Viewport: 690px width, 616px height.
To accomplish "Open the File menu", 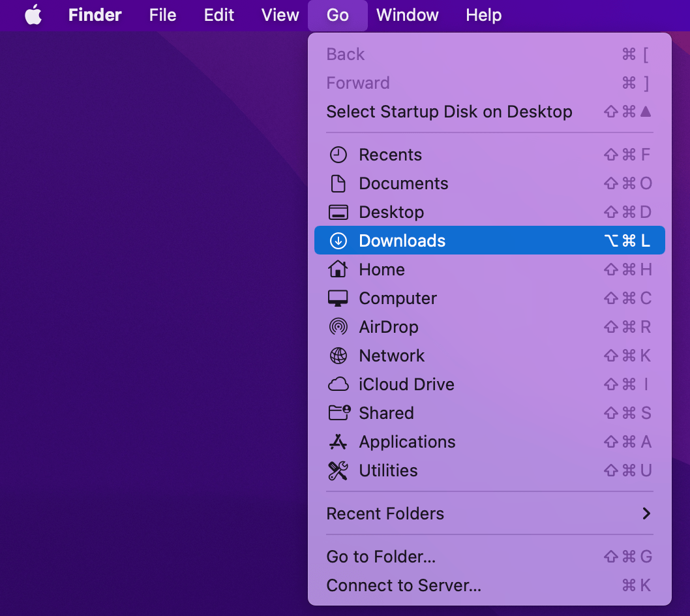I will tap(162, 15).
